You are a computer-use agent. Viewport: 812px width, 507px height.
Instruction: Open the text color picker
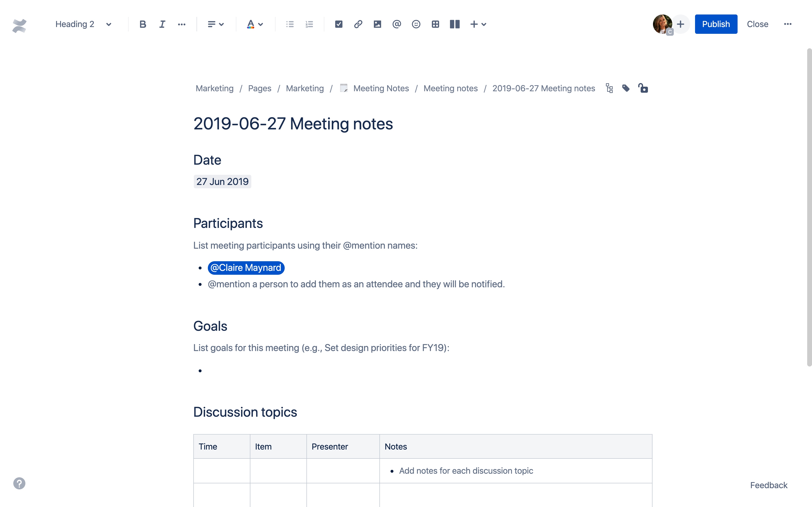(x=255, y=24)
